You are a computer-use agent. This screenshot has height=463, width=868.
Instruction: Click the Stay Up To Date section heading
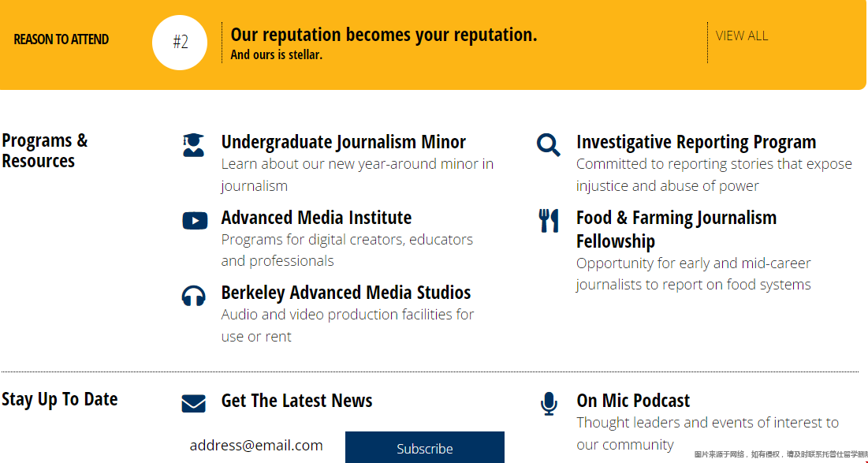(59, 399)
